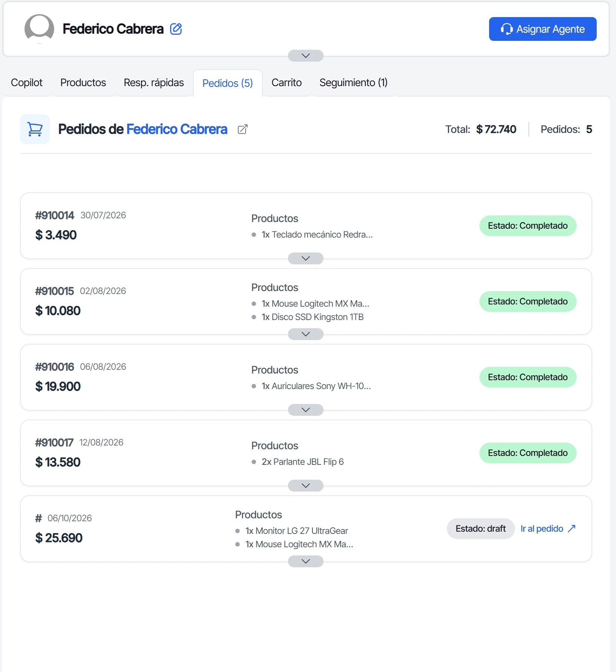
Task: Open the Productos tab
Action: [x=83, y=82]
